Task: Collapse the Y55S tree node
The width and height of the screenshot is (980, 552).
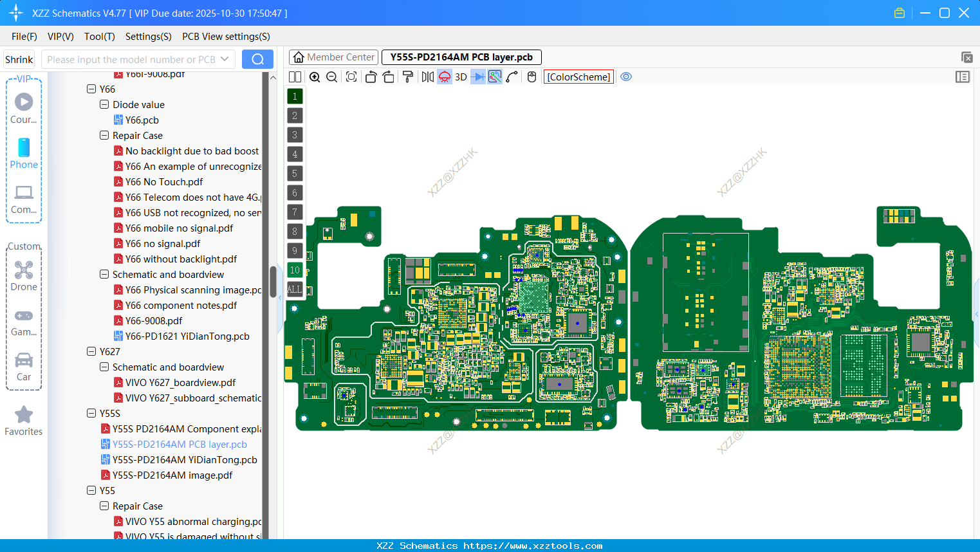Action: 91,413
